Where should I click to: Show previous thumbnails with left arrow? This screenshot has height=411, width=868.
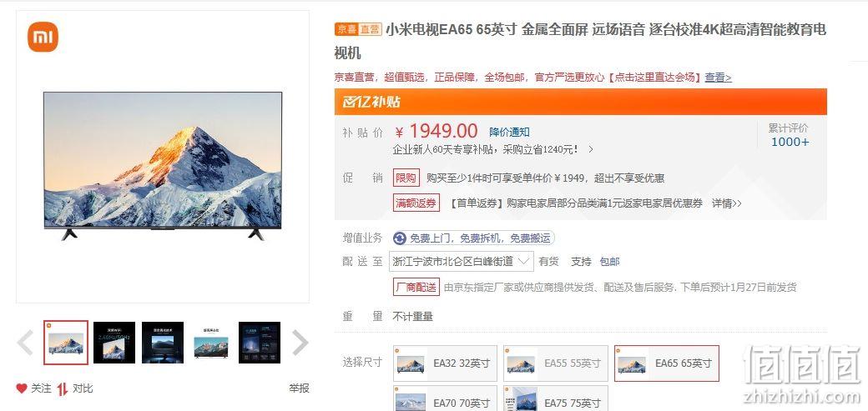point(26,343)
